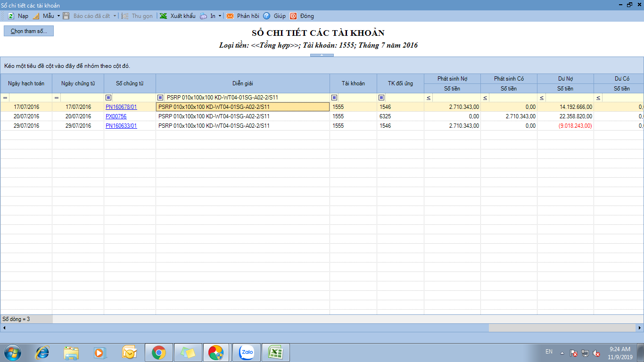Export to Excel with Xuất khẩu

[163, 16]
